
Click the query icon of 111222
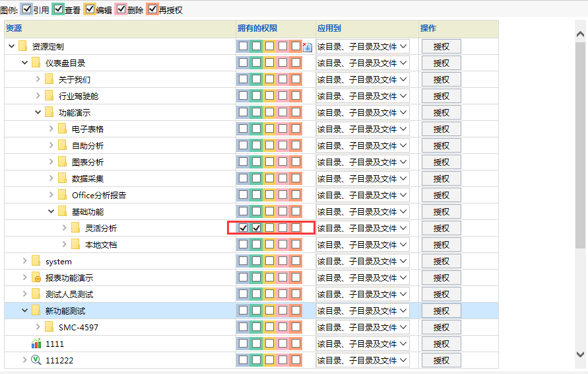pos(36,360)
